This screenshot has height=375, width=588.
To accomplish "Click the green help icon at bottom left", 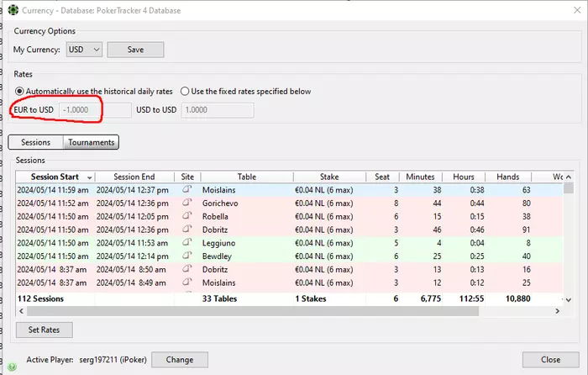I will pos(12,367).
